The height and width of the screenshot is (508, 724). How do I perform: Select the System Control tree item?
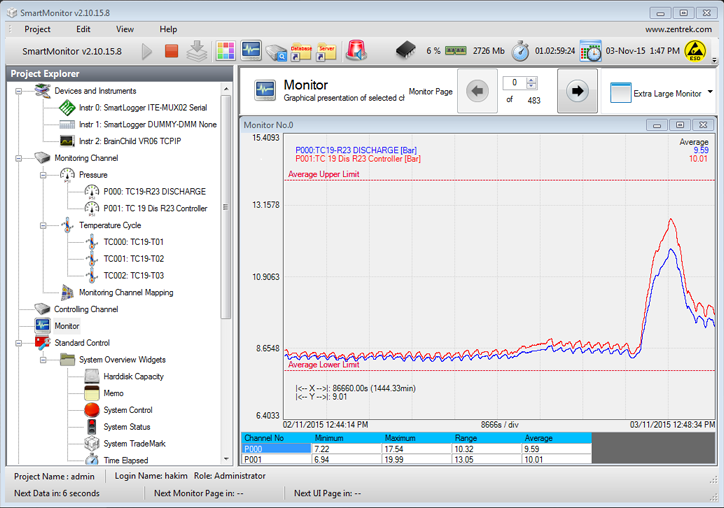pyautogui.click(x=127, y=410)
